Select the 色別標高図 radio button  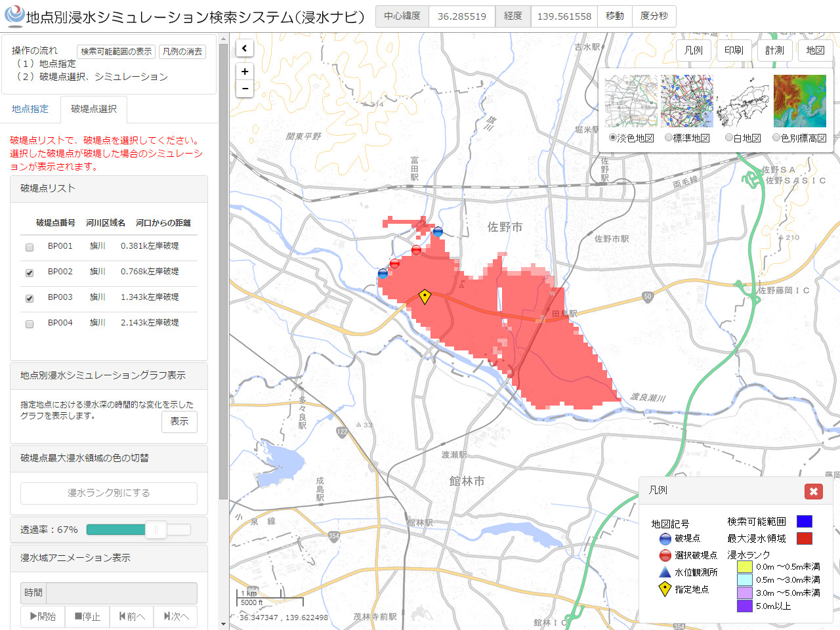(x=776, y=138)
